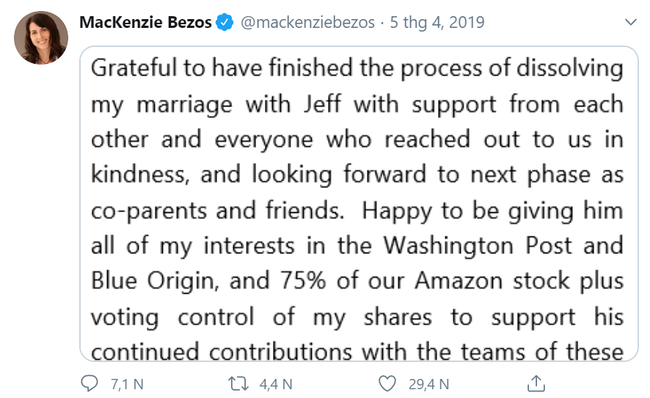
Task: Click the word Grateful in the statement
Action: (134, 68)
